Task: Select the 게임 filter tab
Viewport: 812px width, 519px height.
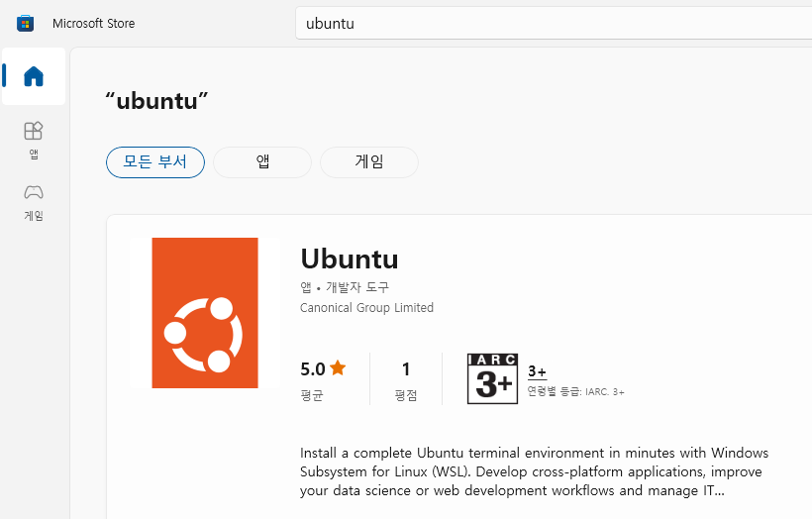Action: [369, 162]
